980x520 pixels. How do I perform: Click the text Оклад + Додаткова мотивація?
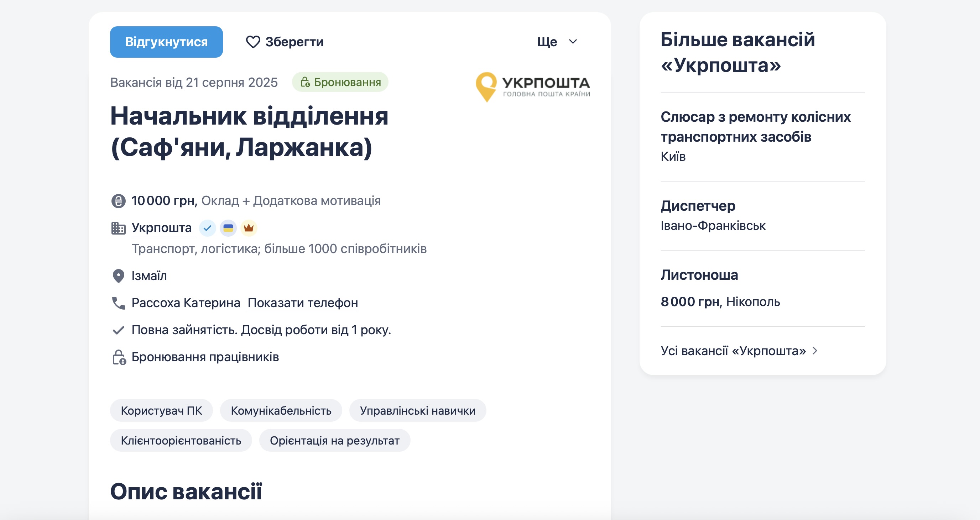291,201
